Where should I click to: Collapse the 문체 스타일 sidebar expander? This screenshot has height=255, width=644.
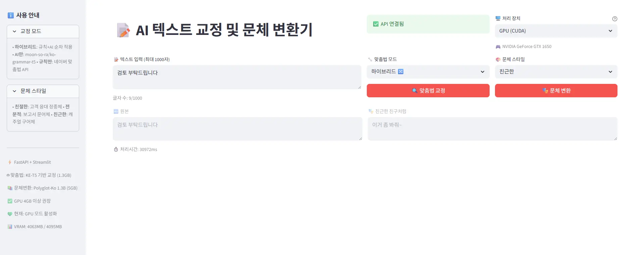coord(43,91)
